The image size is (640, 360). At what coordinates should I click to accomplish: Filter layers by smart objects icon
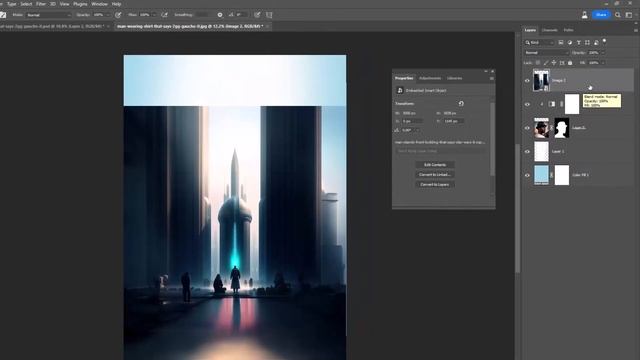point(596,42)
